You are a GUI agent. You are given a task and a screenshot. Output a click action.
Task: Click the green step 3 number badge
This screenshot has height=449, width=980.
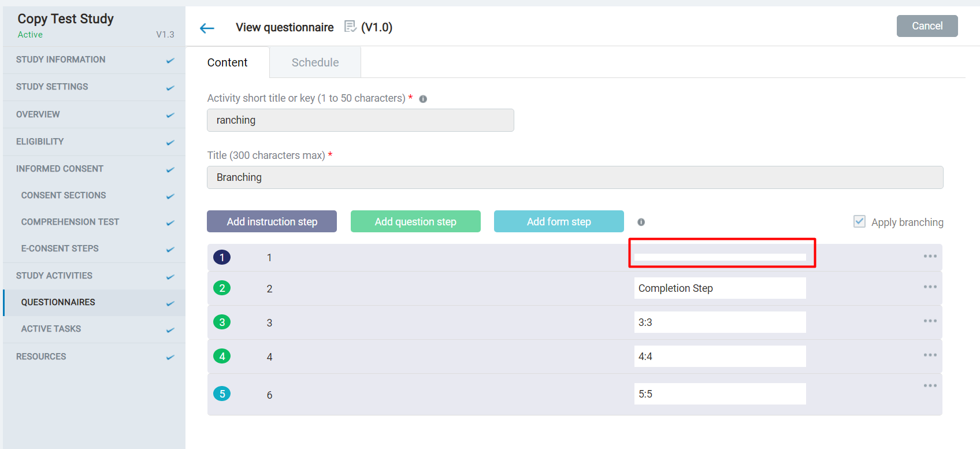click(x=222, y=322)
